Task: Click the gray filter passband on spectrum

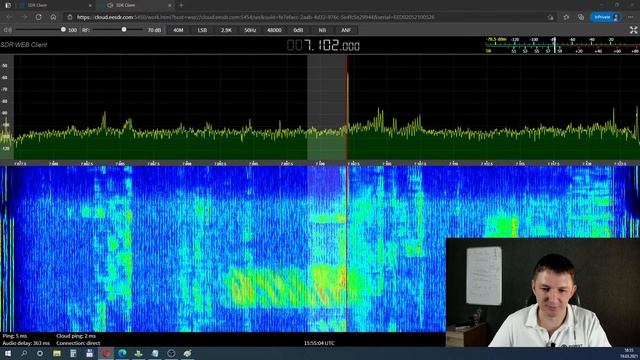Action: click(327, 107)
